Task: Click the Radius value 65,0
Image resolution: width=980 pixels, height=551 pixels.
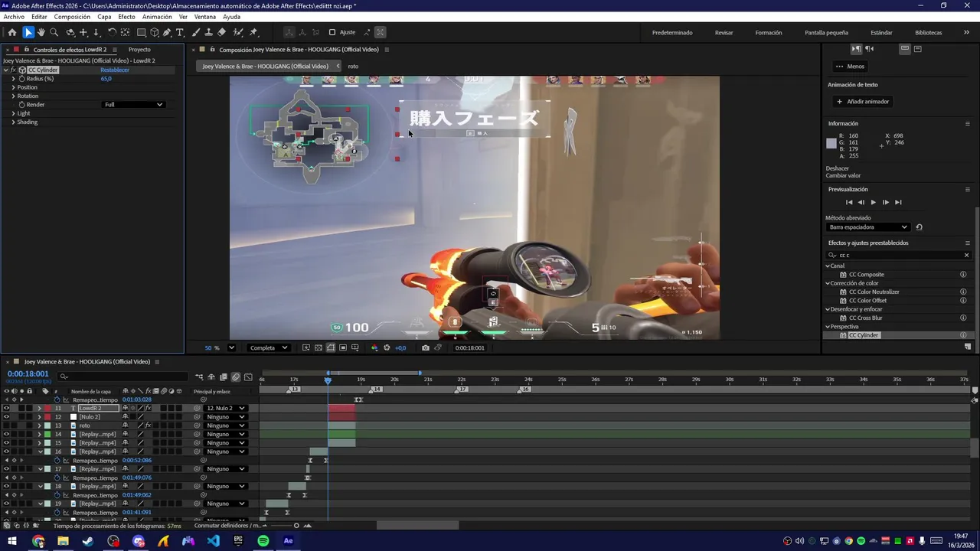Action: point(106,79)
